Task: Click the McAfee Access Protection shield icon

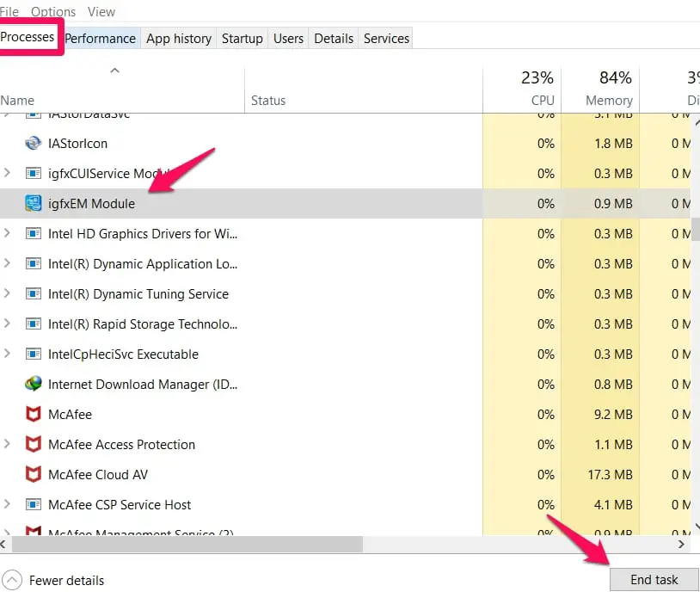Action: click(x=33, y=444)
